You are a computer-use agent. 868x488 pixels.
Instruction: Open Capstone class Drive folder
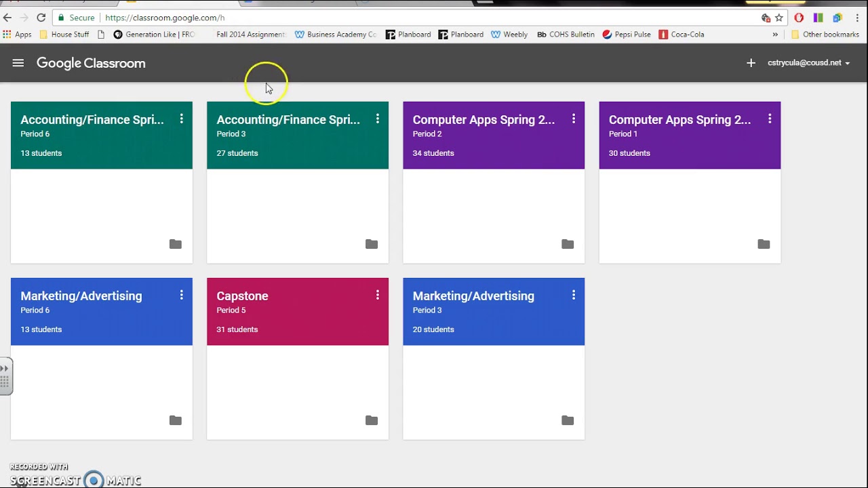coord(372,420)
